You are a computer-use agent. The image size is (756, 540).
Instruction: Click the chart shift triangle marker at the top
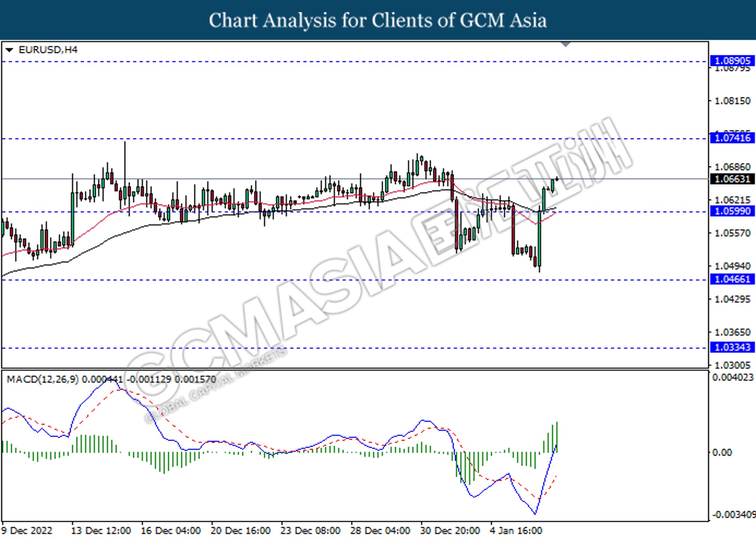tap(565, 45)
